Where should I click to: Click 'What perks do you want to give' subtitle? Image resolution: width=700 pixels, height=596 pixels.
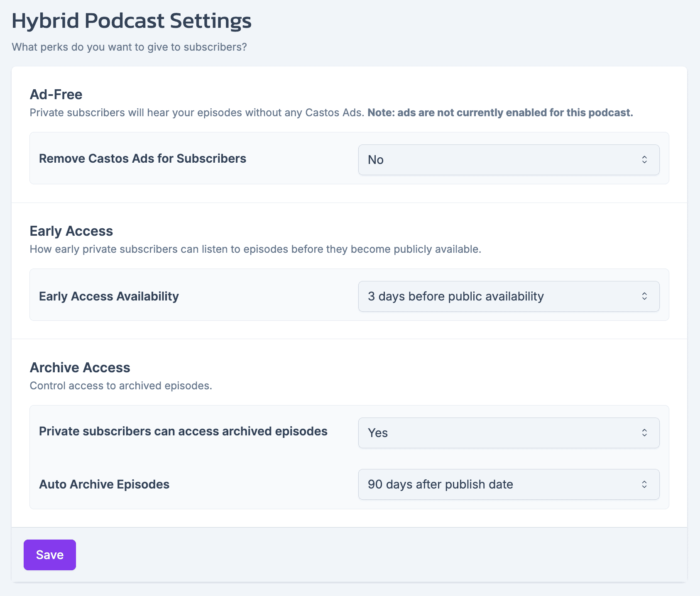click(x=129, y=47)
